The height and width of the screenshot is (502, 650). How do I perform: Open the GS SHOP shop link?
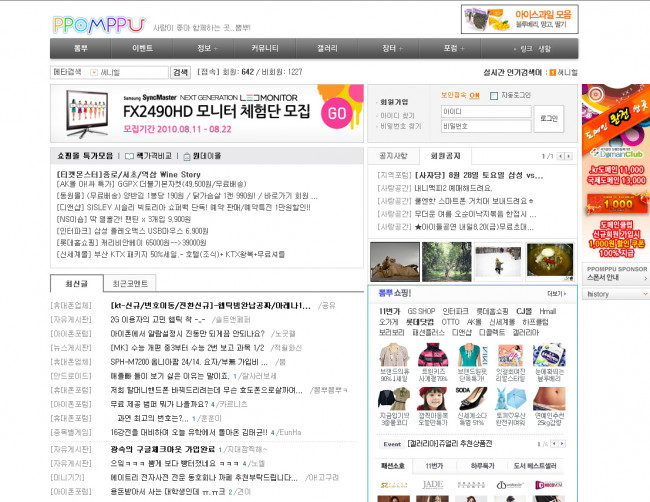coord(421,311)
